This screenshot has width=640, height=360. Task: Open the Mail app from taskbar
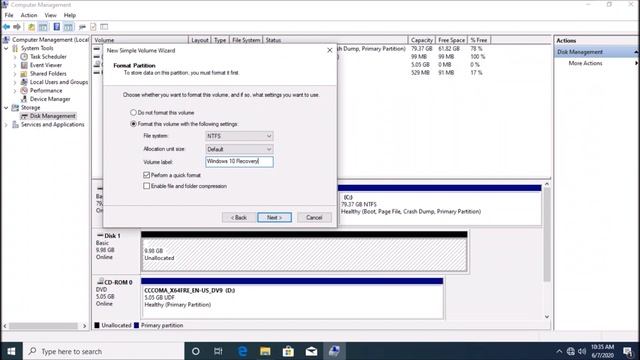tap(311, 351)
